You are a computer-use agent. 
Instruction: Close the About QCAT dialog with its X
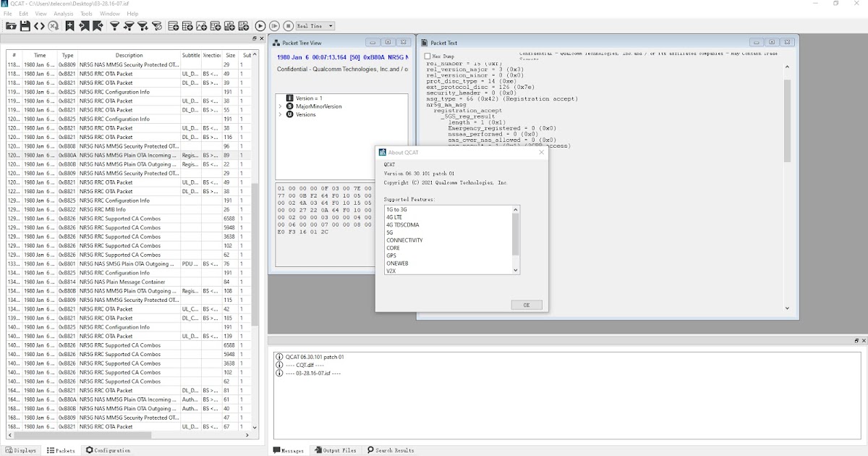(541, 152)
